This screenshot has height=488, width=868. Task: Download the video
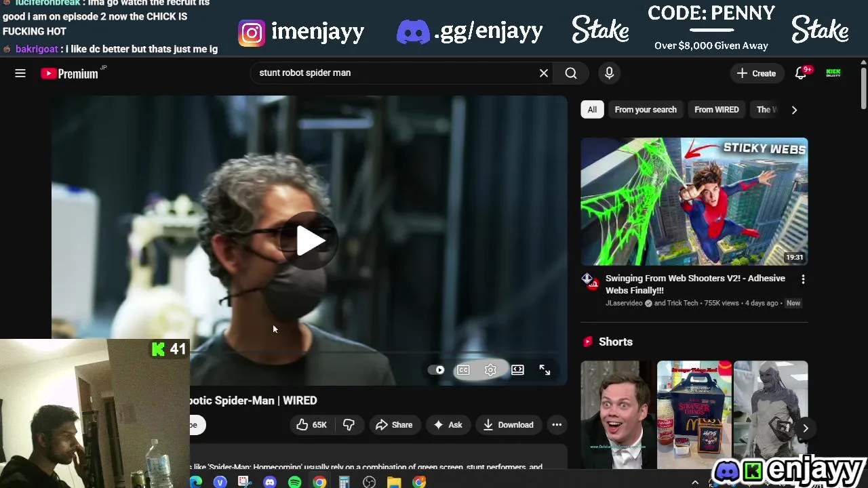pos(509,425)
